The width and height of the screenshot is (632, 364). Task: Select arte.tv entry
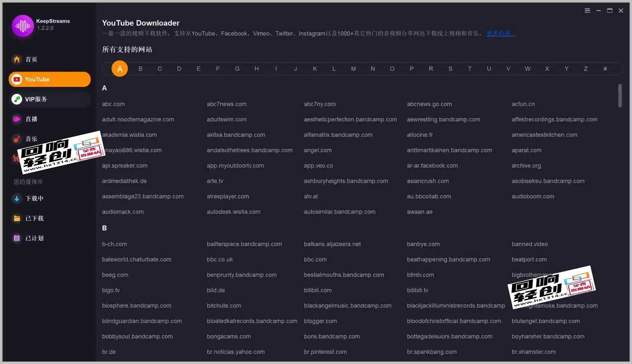point(215,181)
